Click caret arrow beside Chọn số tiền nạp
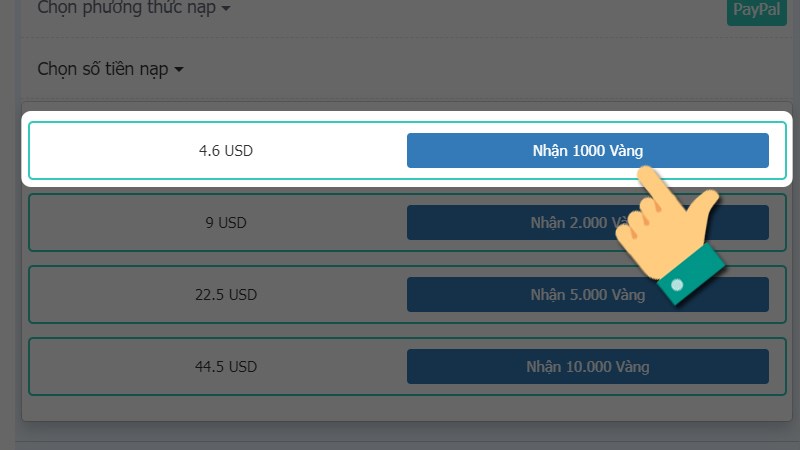Viewport: 800px width, 450px height. (x=179, y=69)
